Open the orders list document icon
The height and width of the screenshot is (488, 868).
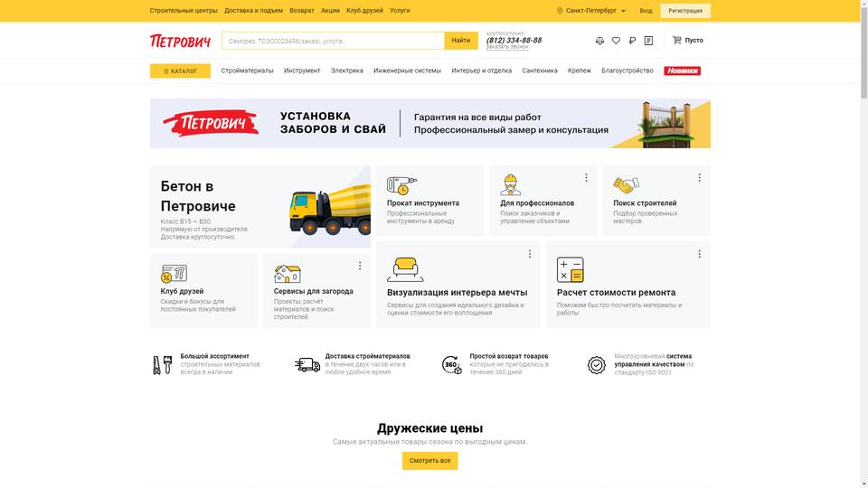pos(649,41)
